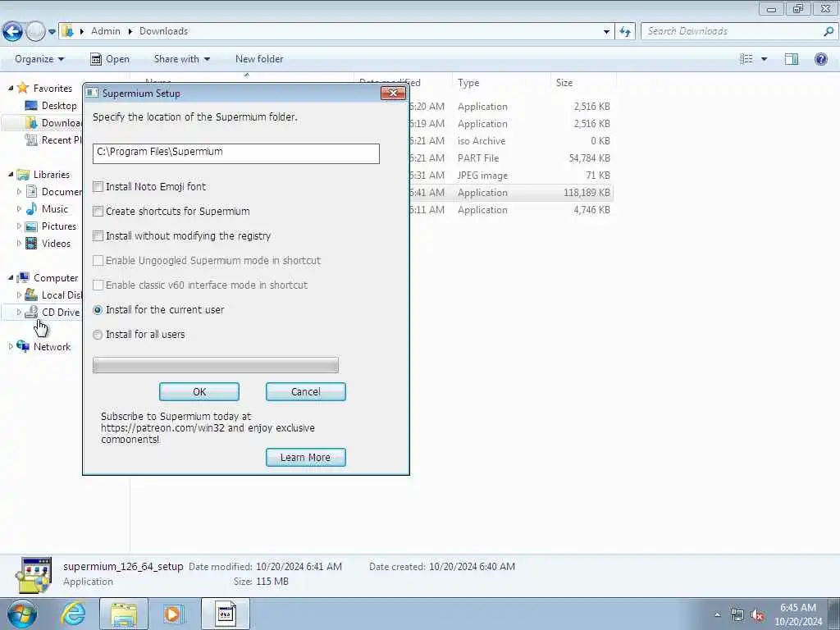Viewport: 840px width, 630px height.
Task: Toggle Enable classic v60 interface checkbox
Action: tap(98, 285)
